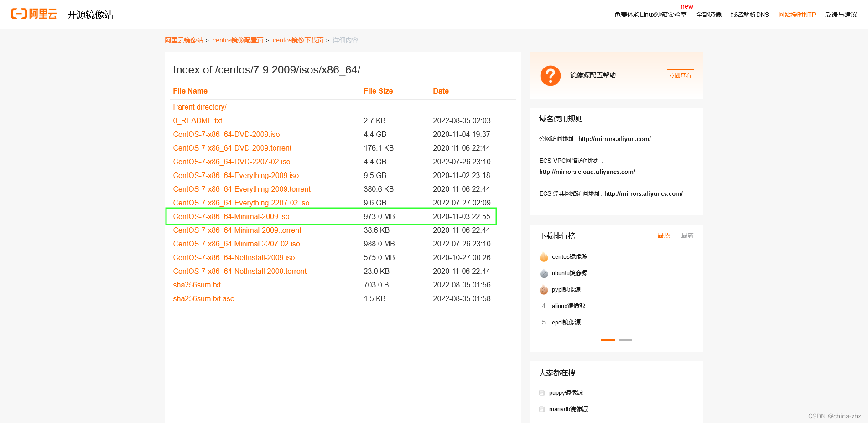Click the Index of /centos/7.9.2009/isos/x86_64/ heading
868x423 pixels.
267,70
